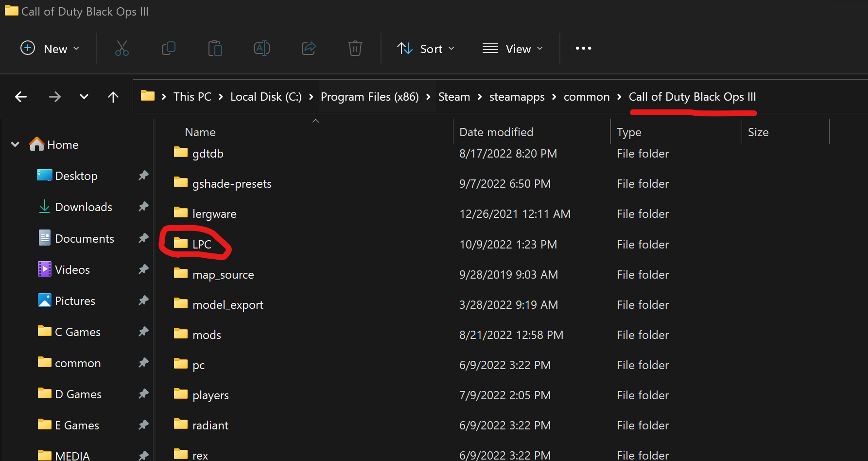Viewport: 868px width, 461px height.
Task: Navigate to Local Disk (C:) breadcrumb
Action: 266,97
